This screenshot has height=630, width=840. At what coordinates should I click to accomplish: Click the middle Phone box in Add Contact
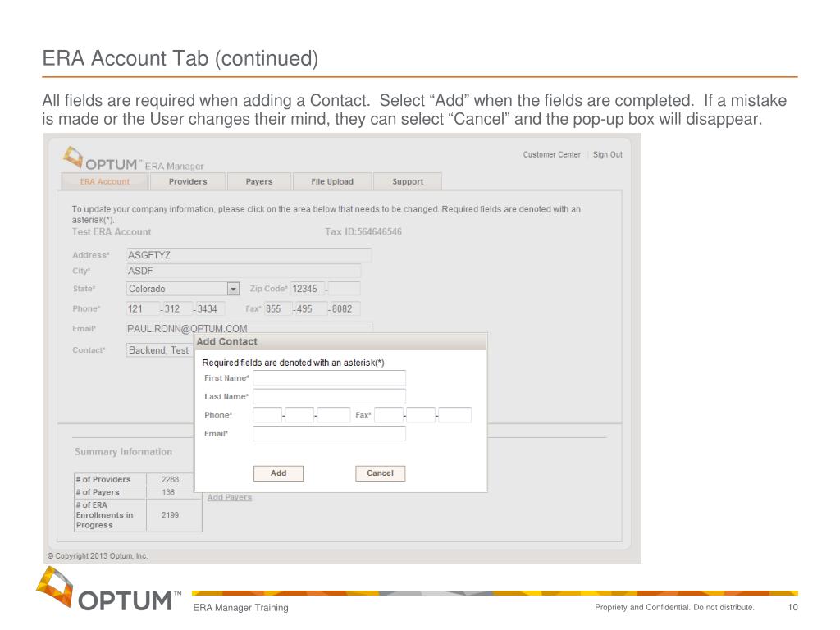[x=299, y=414]
